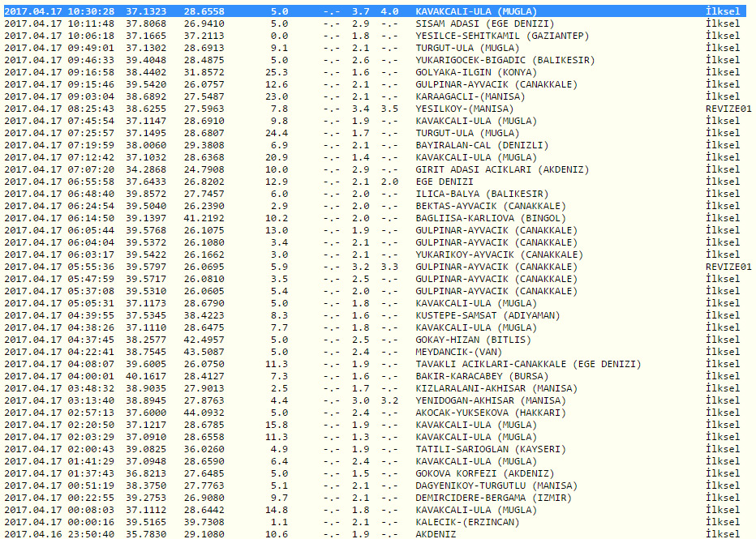Select the BAGLIISA-KARLIOVA (BINGOL) entry
This screenshot has height=539, width=756.
coord(487,218)
